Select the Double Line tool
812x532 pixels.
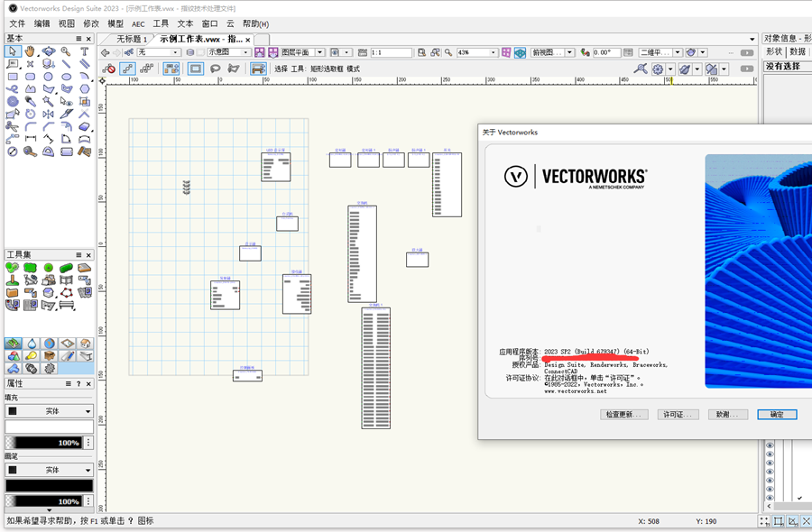(85, 64)
